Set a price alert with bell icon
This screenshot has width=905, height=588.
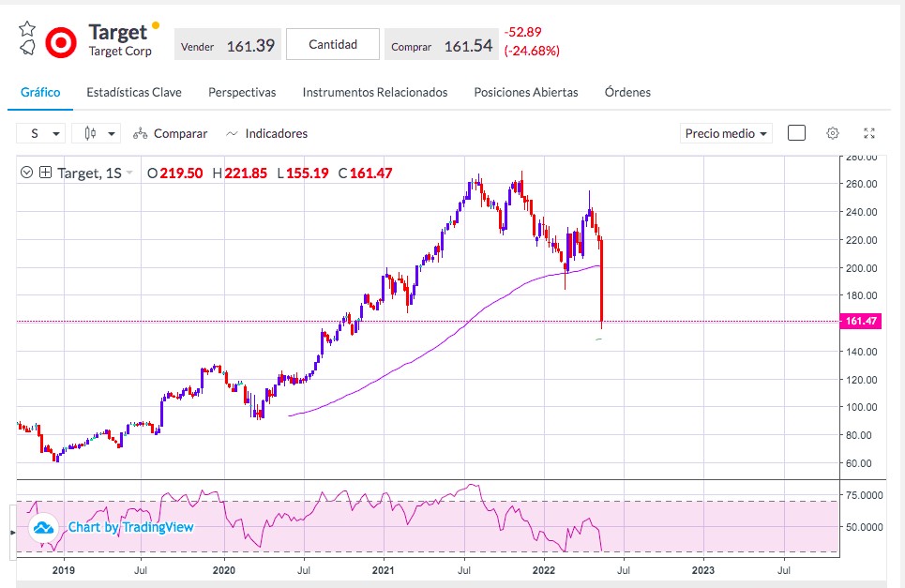tap(27, 47)
